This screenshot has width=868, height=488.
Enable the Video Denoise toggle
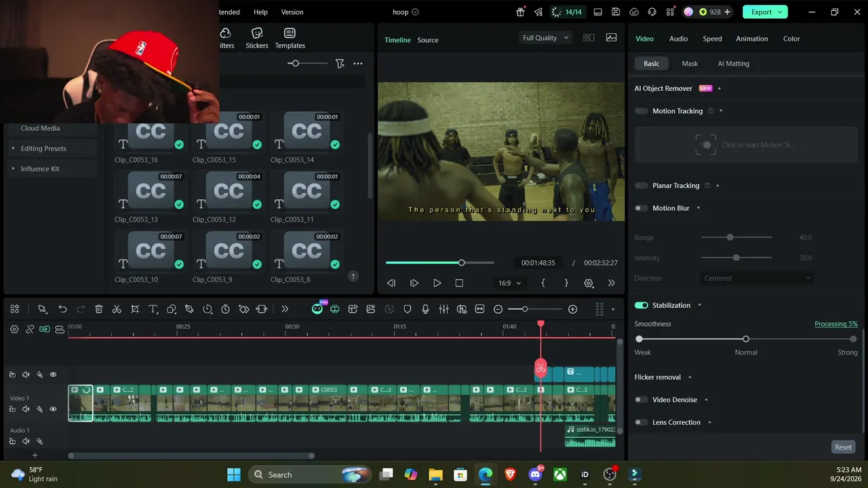pyautogui.click(x=642, y=400)
